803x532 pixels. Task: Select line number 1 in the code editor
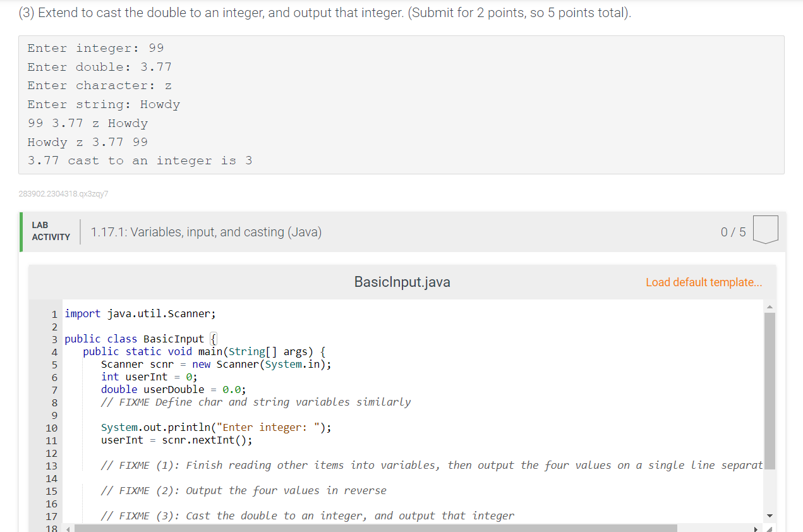[x=54, y=313]
